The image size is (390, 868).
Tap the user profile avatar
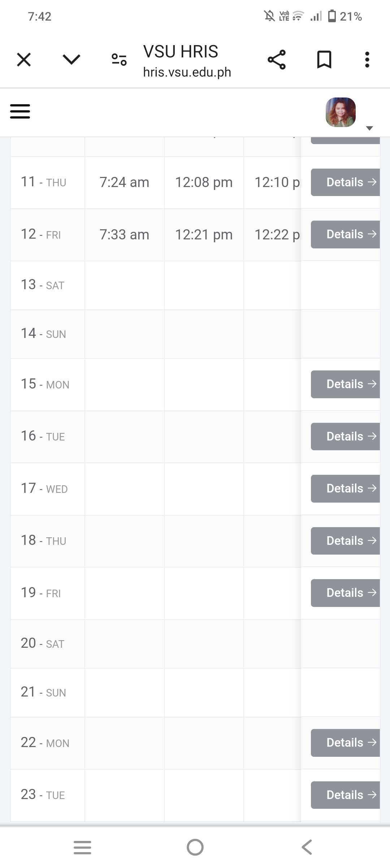point(341,112)
